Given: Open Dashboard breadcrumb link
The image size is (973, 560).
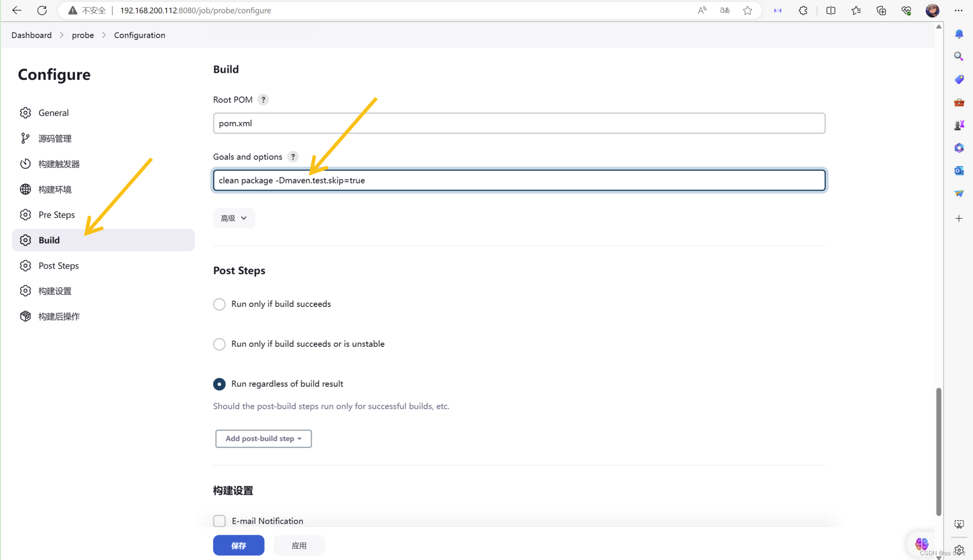Looking at the screenshot, I should 31,35.
